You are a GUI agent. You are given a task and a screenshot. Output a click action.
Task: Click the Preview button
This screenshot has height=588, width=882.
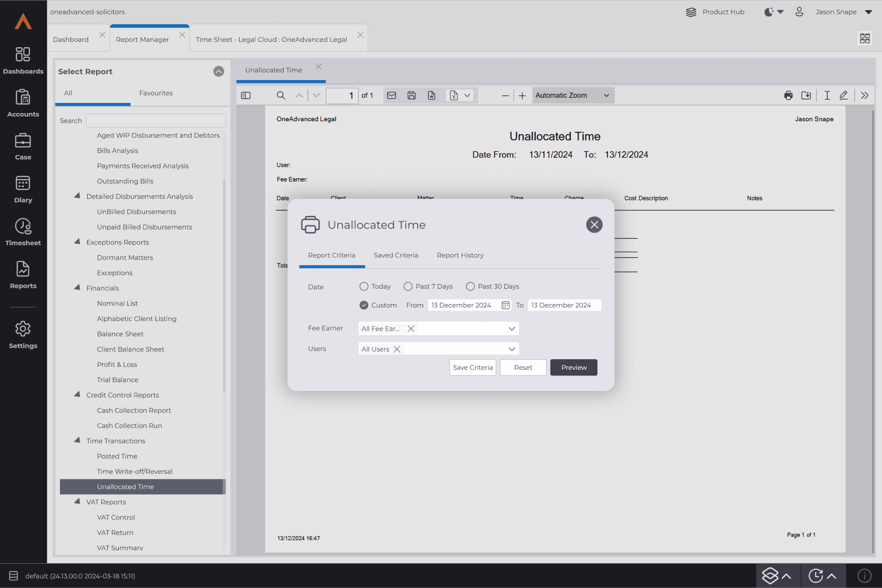point(574,367)
